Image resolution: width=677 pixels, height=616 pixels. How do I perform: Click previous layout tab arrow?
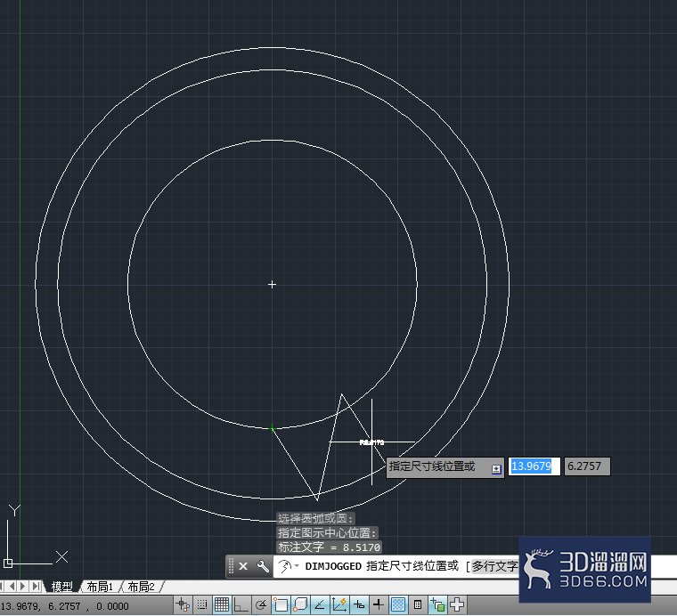tap(12, 587)
